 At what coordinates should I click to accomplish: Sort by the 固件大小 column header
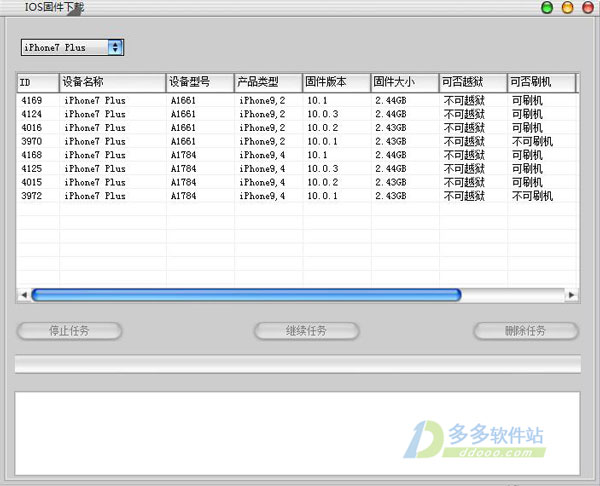point(405,82)
